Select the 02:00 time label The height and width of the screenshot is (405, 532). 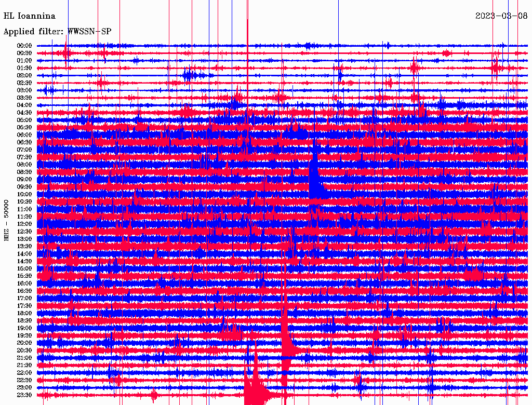(x=24, y=75)
